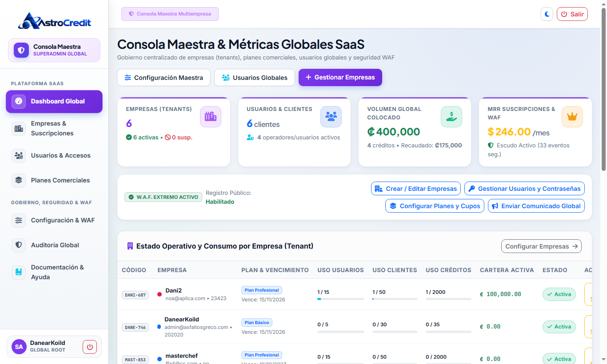Click the DANE-746 code tag

click(x=136, y=327)
